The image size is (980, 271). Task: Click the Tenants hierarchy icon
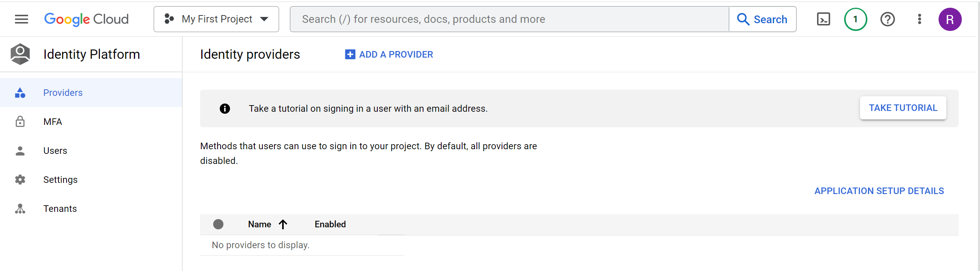pyautogui.click(x=20, y=209)
